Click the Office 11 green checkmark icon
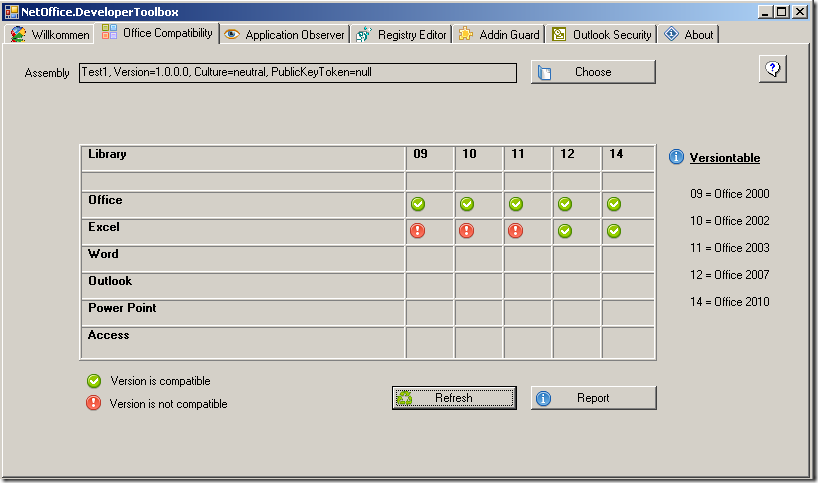 [516, 204]
